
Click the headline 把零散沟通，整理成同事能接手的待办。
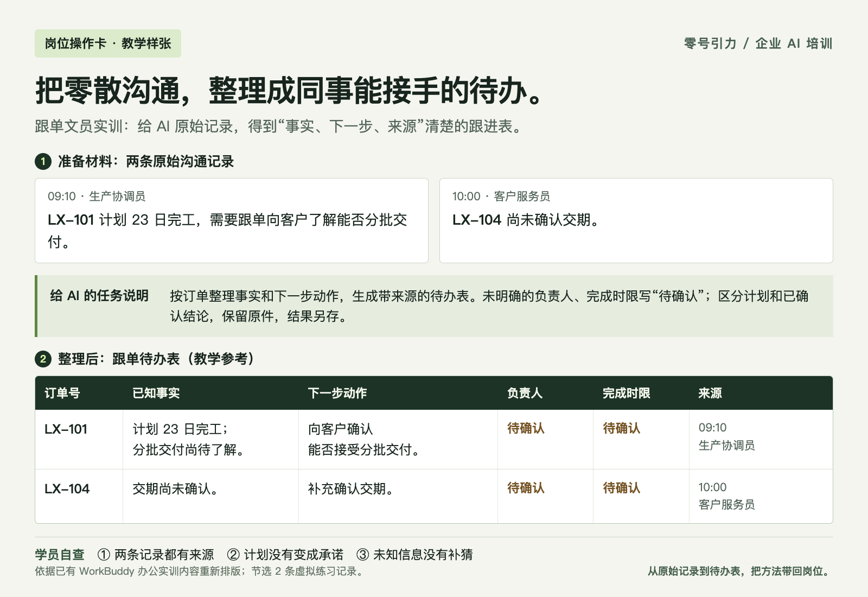pyautogui.click(x=291, y=90)
